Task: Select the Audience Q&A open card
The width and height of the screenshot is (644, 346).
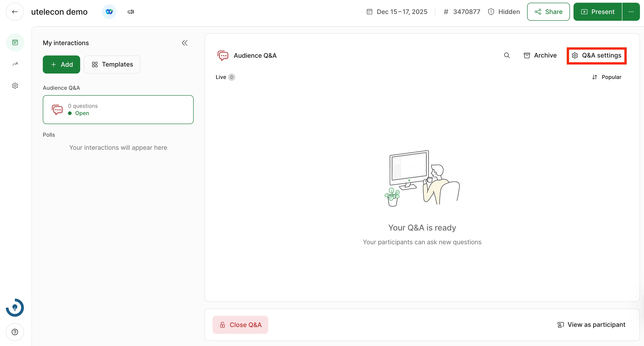Action: tap(118, 110)
